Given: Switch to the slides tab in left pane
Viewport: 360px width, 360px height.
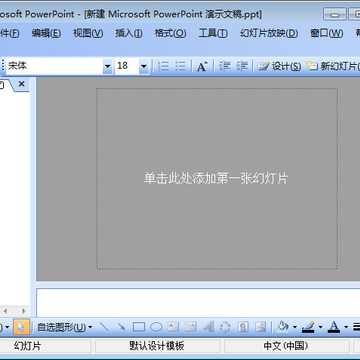Looking at the screenshot, I should click(3, 85).
